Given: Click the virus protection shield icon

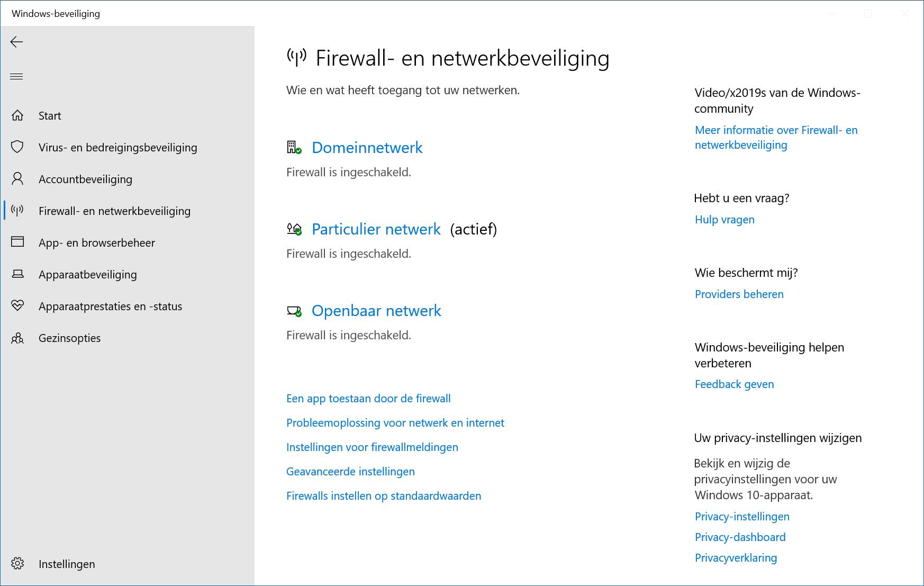Looking at the screenshot, I should (17, 147).
